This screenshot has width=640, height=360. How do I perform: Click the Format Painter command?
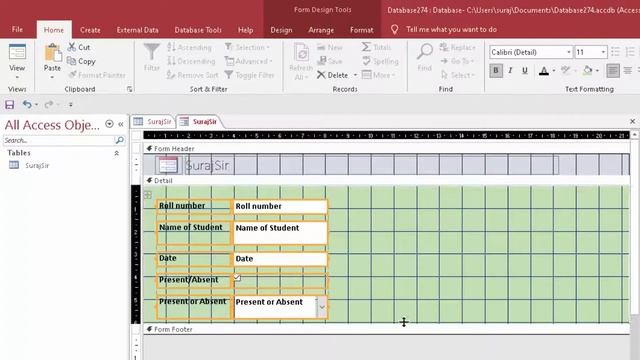(97, 75)
